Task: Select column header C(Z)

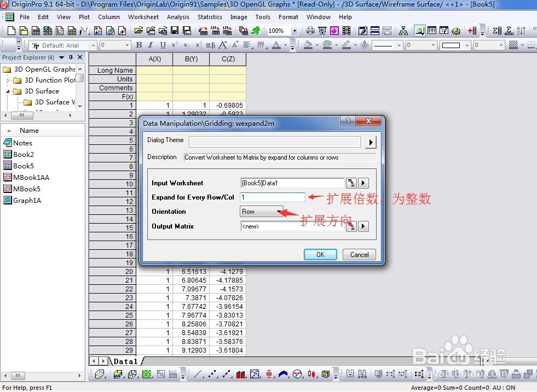Action: tap(228, 59)
